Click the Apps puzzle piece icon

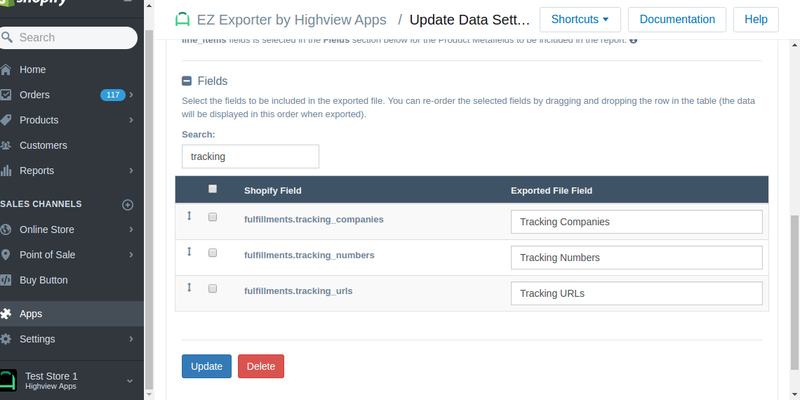(x=5, y=314)
